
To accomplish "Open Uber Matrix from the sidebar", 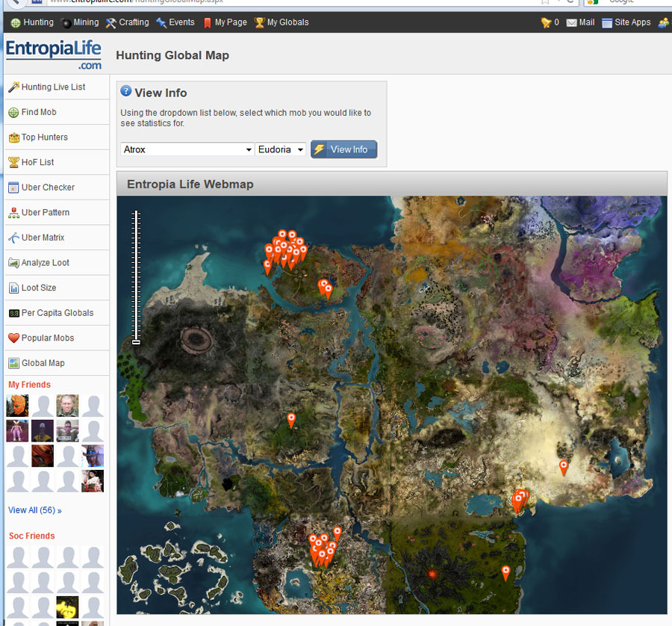I will [57, 238].
